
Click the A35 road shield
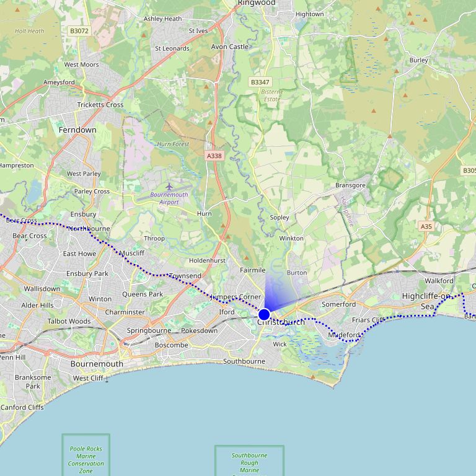point(426,226)
